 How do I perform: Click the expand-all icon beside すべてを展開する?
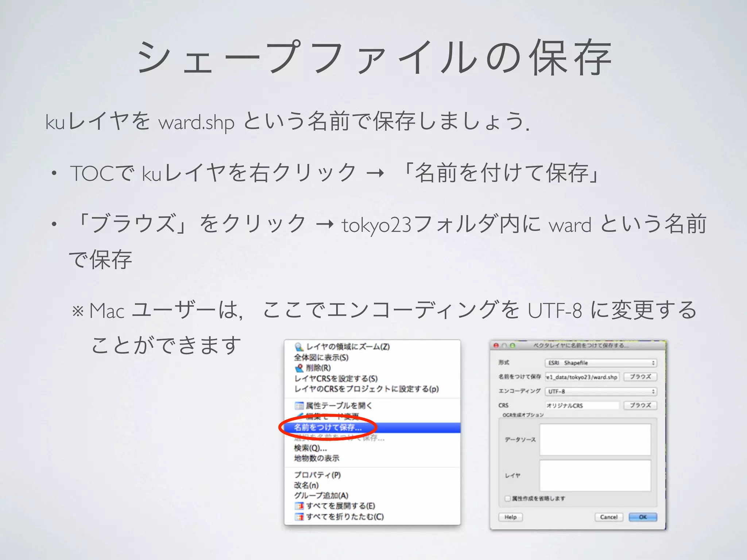(x=299, y=506)
